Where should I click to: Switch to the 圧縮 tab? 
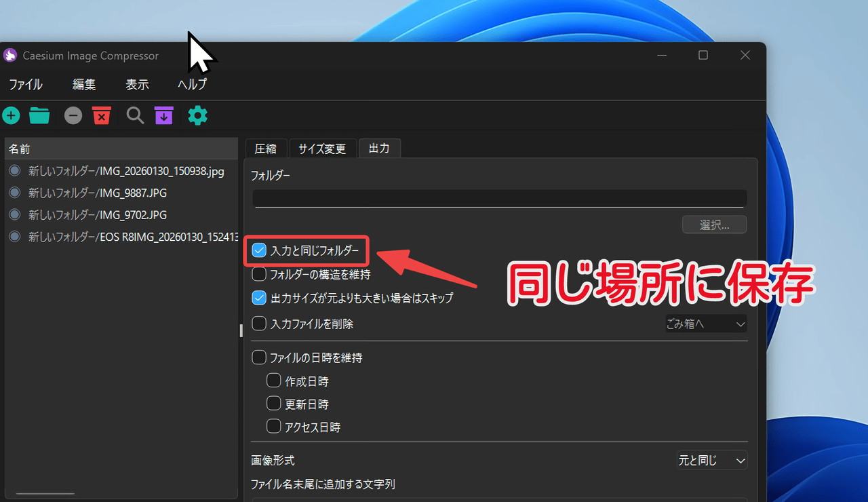266,149
